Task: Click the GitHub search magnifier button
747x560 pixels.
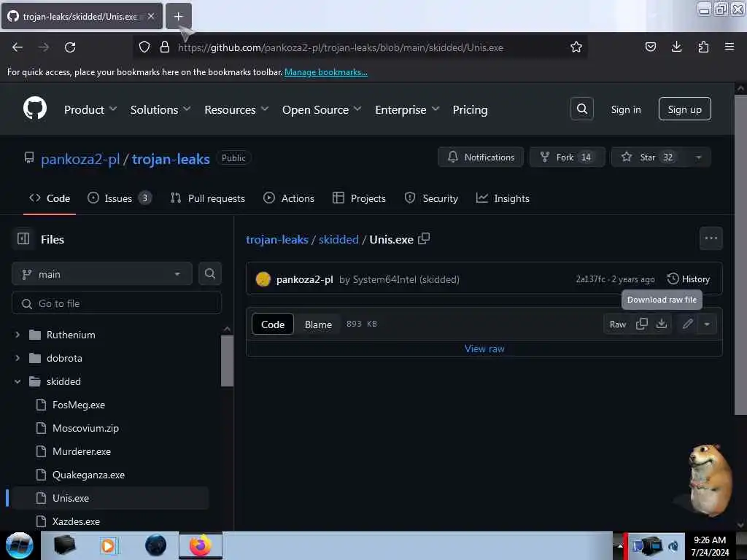Action: coord(581,109)
